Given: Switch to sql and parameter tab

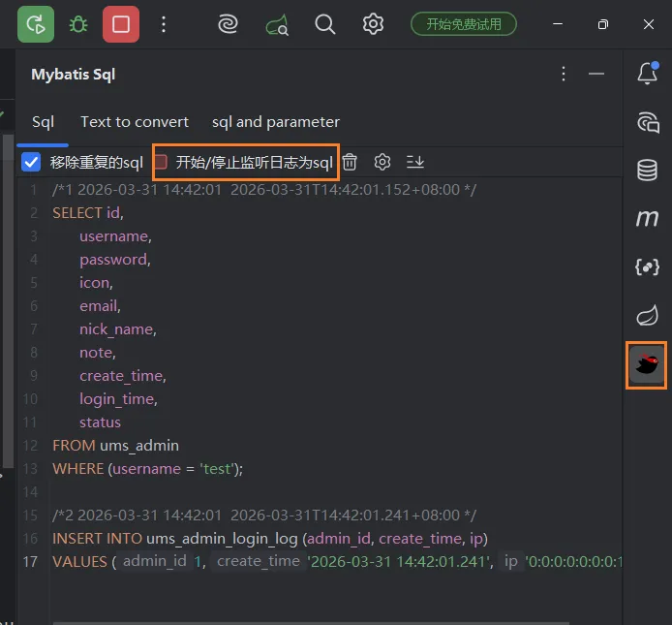Looking at the screenshot, I should [x=276, y=122].
